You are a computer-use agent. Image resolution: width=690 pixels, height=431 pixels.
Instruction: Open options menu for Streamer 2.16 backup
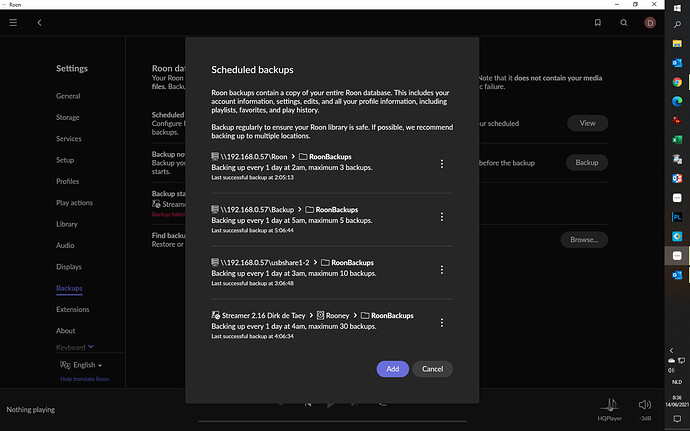[x=442, y=323]
